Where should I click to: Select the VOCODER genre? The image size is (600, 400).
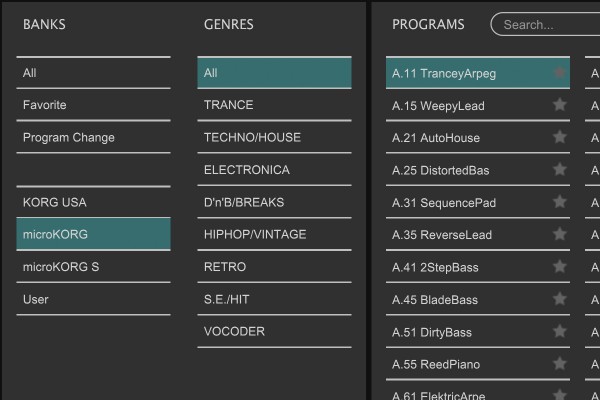point(274,331)
